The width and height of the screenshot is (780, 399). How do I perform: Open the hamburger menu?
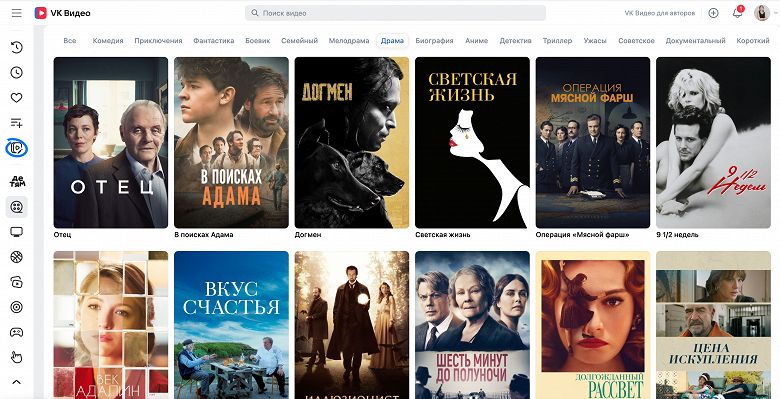pyautogui.click(x=16, y=13)
